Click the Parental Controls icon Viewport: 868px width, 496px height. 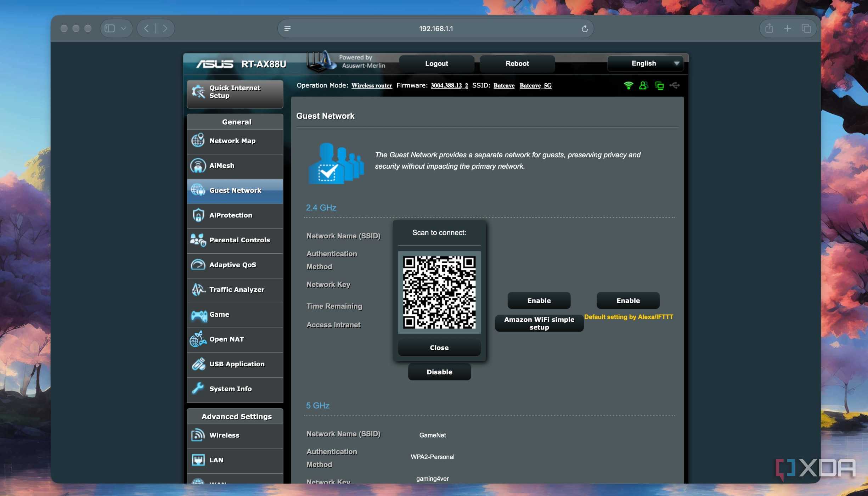(x=198, y=240)
